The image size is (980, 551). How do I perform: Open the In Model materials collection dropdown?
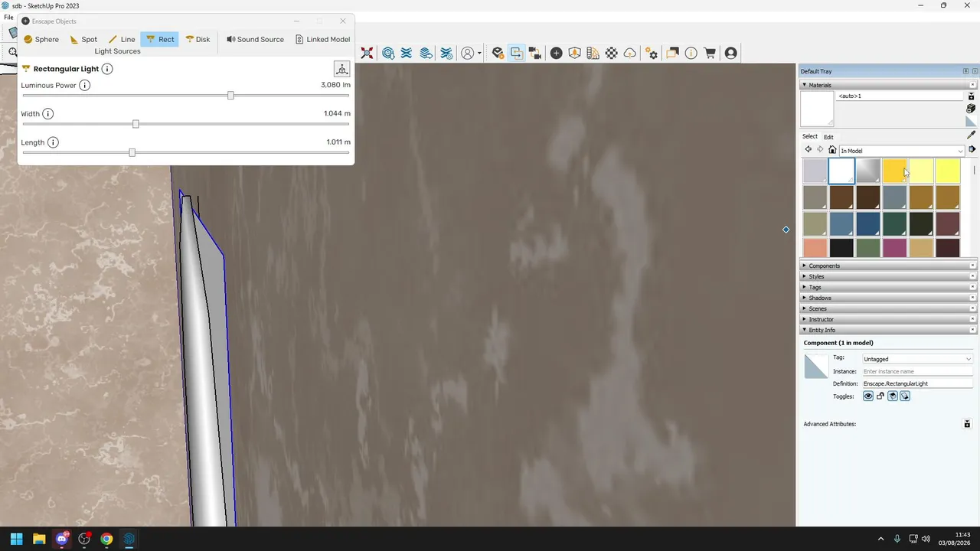tap(902, 151)
